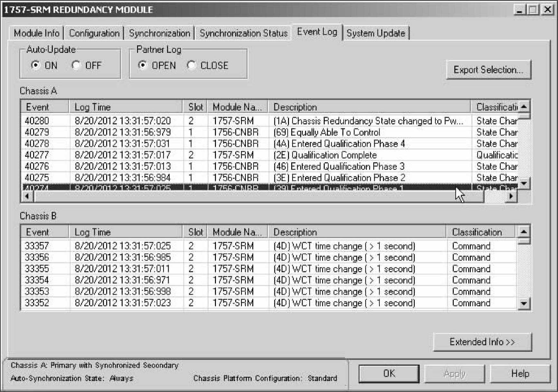Select event 40280 in Chassis A
This screenshot has width=558, height=392.
tap(270, 121)
